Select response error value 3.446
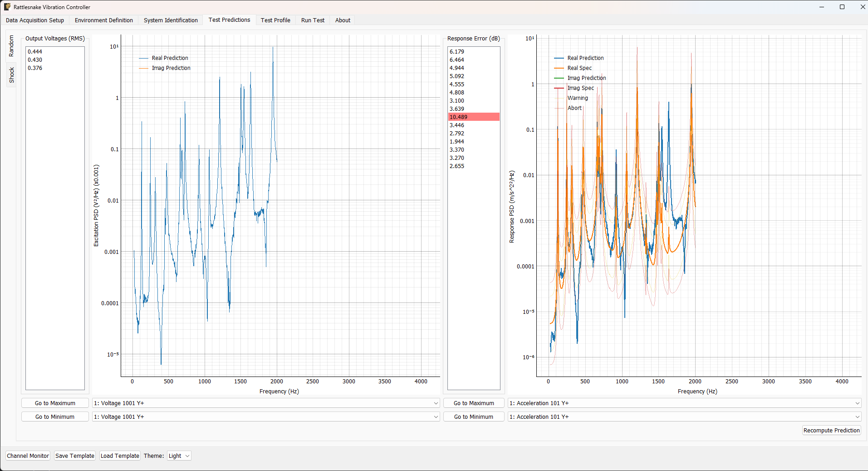The image size is (868, 471). click(x=474, y=125)
